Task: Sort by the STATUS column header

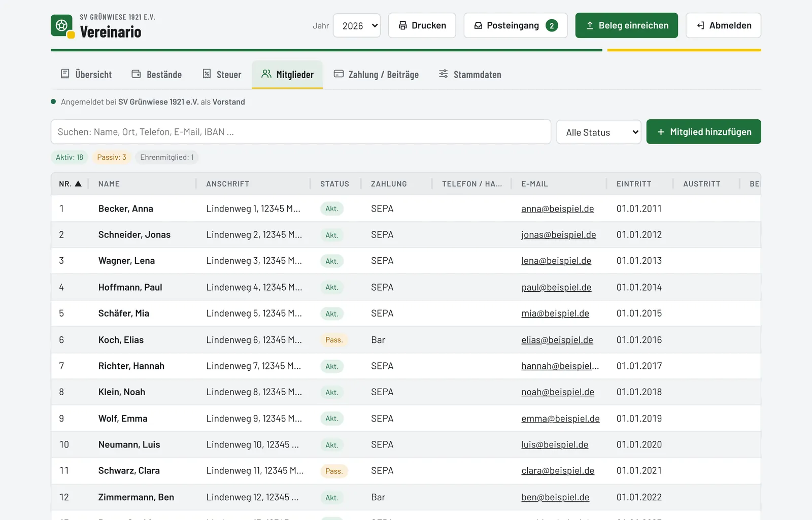Action: tap(334, 184)
